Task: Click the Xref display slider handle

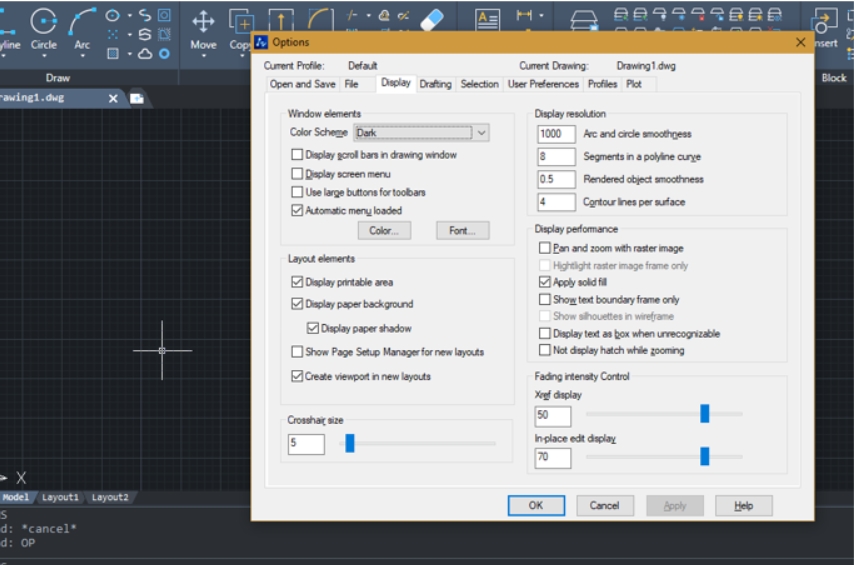Action: click(x=704, y=414)
